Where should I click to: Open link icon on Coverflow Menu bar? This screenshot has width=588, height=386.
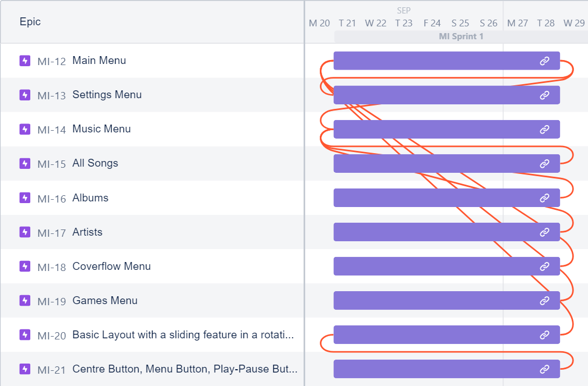[x=544, y=266]
